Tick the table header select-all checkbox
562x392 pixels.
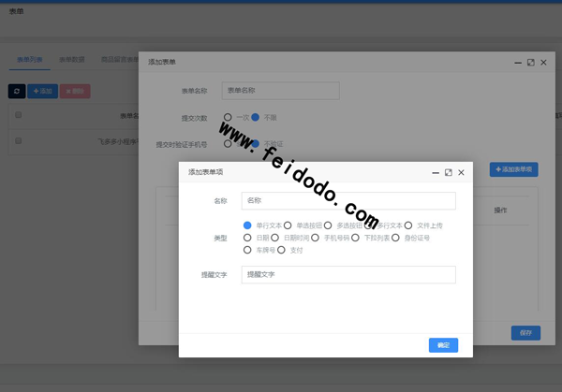19,115
